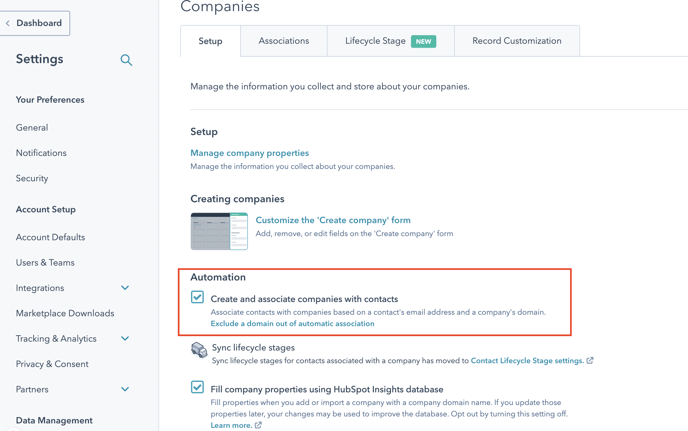The width and height of the screenshot is (688, 431).
Task: Click external link icon beside Contact Lifecycle Stage settings
Action: (590, 360)
